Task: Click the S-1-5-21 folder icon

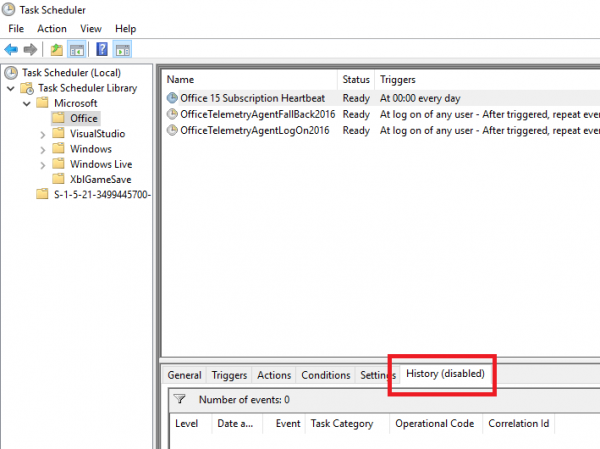Action: [x=42, y=194]
